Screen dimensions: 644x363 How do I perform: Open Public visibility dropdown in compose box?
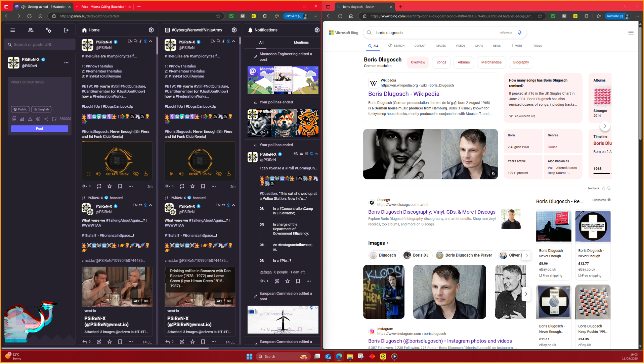(x=20, y=109)
